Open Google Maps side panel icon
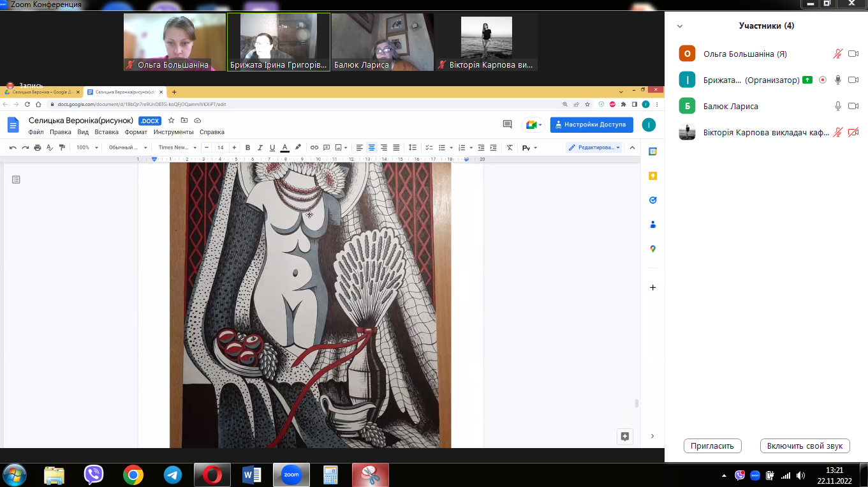Image resolution: width=868 pixels, height=487 pixels. 652,249
